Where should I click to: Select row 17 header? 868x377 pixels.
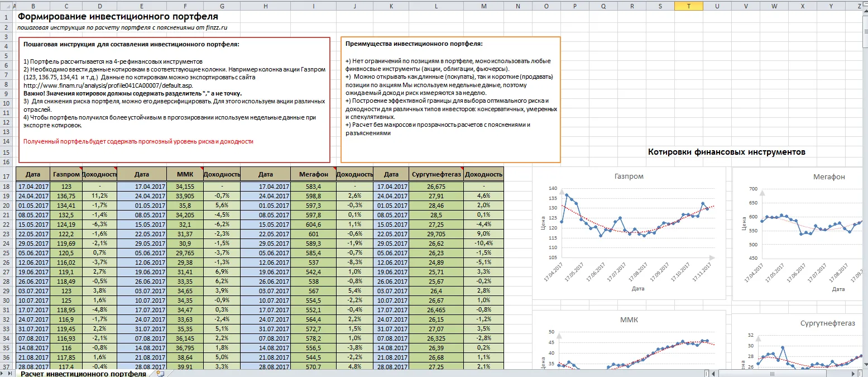pyautogui.click(x=7, y=175)
